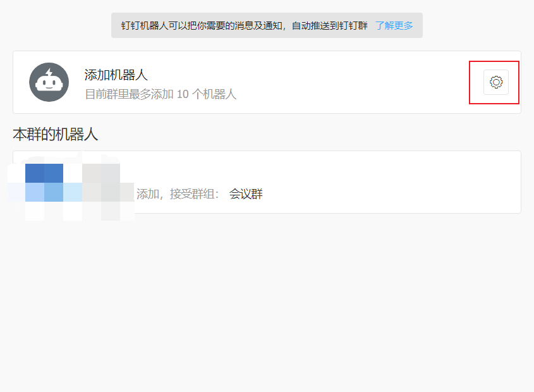This screenshot has height=392, width=534.
Task: Click the 本群的机器人 section heading
Action: [x=56, y=134]
